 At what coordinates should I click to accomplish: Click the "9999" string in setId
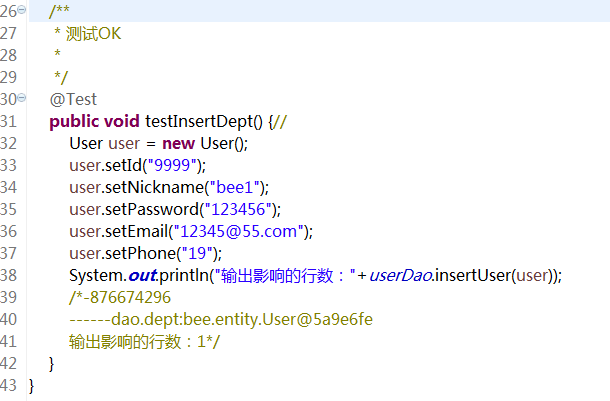point(172,165)
